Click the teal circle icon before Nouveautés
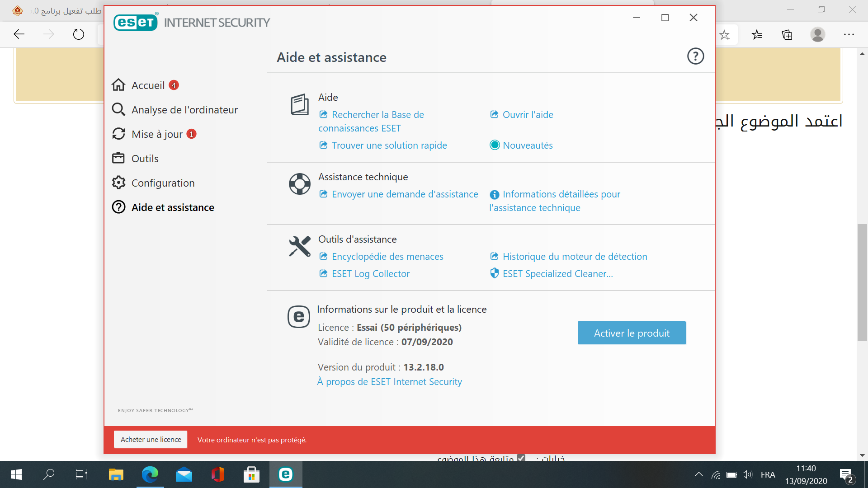The height and width of the screenshot is (488, 868). 495,145
